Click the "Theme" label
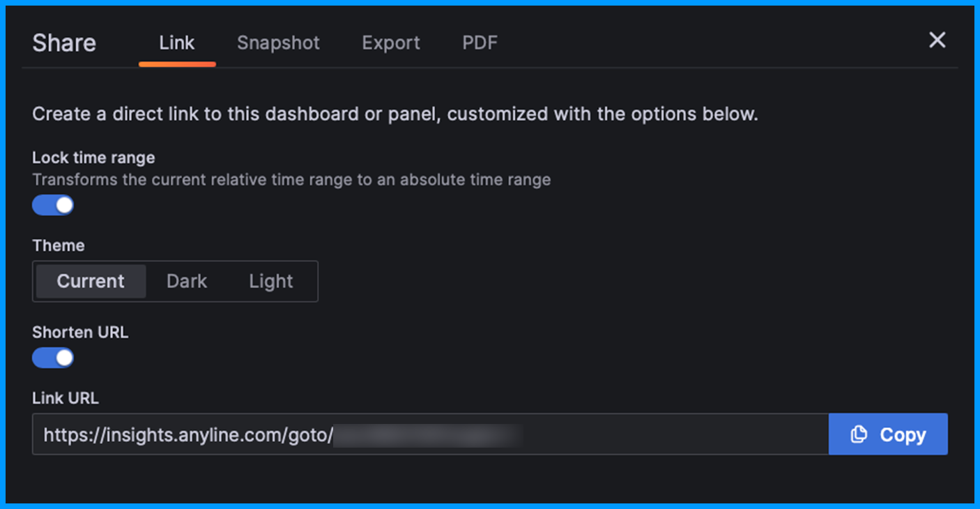The height and width of the screenshot is (509, 980). click(59, 245)
